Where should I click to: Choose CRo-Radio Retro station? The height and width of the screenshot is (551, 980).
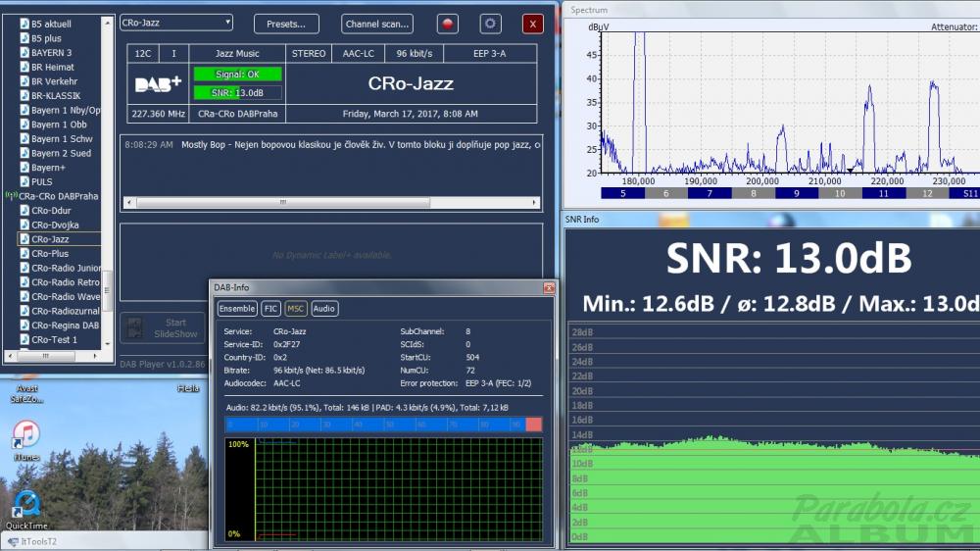[65, 282]
